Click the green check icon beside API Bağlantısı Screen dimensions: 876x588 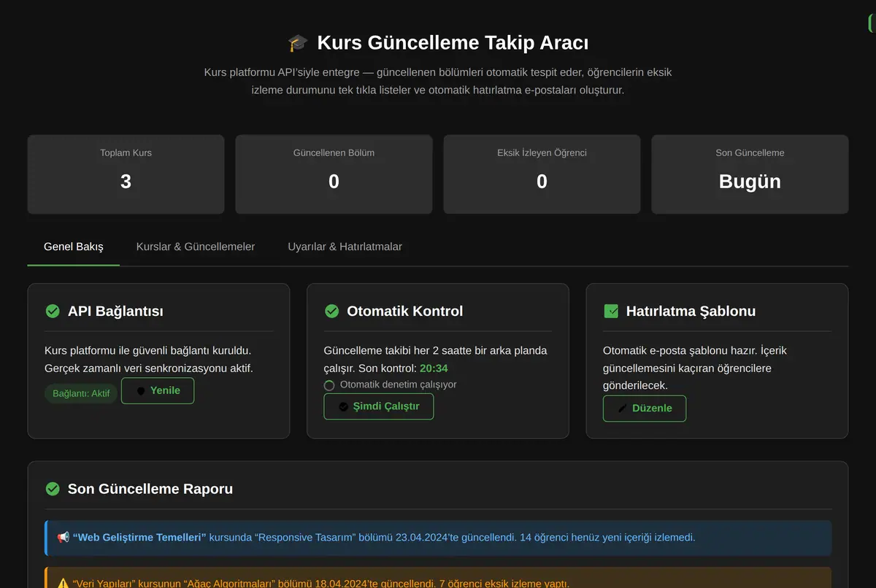[53, 312]
